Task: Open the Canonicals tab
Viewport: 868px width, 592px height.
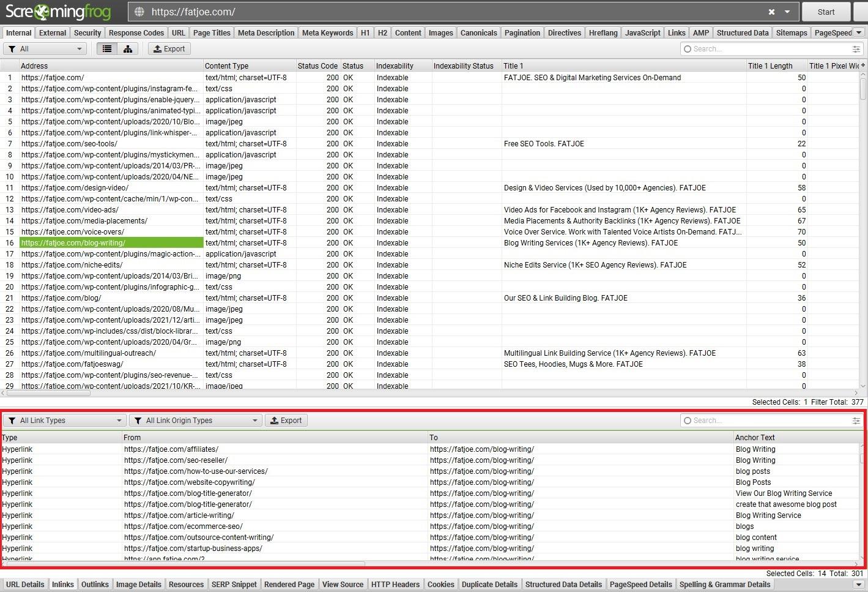Action: click(478, 33)
